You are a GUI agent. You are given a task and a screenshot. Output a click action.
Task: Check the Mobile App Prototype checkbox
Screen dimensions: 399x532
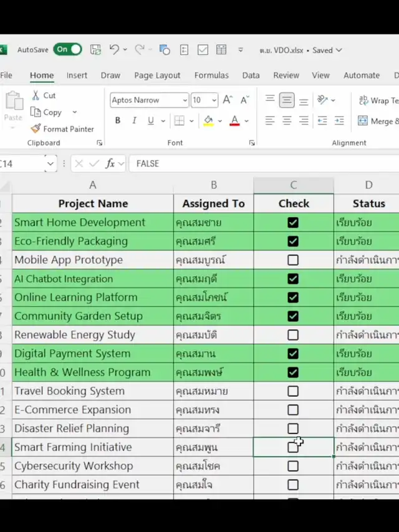tap(293, 260)
